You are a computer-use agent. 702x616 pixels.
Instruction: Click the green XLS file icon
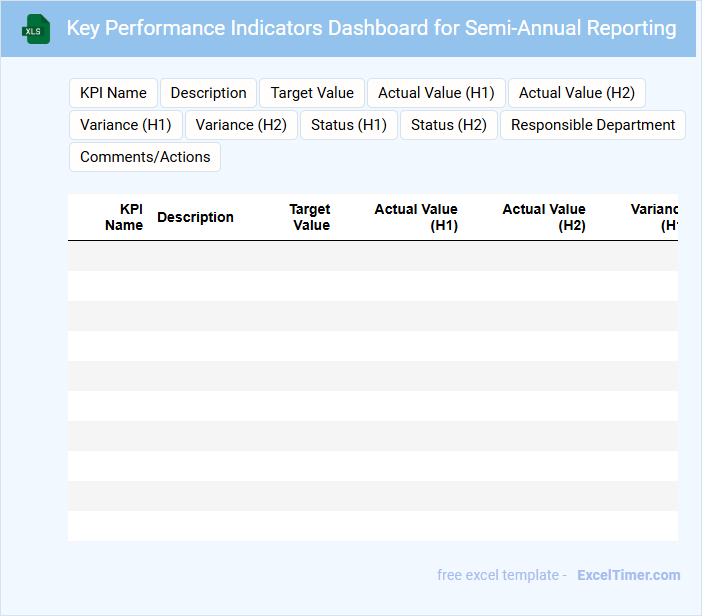pos(35,30)
